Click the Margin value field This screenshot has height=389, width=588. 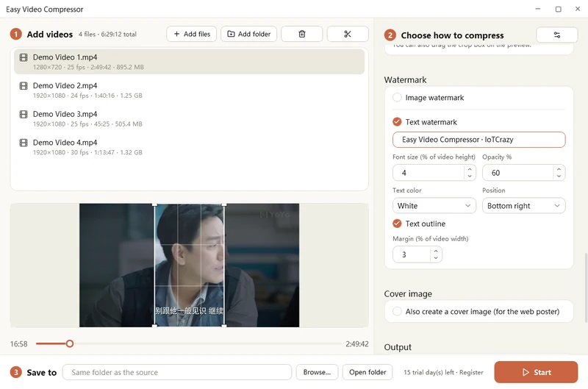(x=412, y=254)
